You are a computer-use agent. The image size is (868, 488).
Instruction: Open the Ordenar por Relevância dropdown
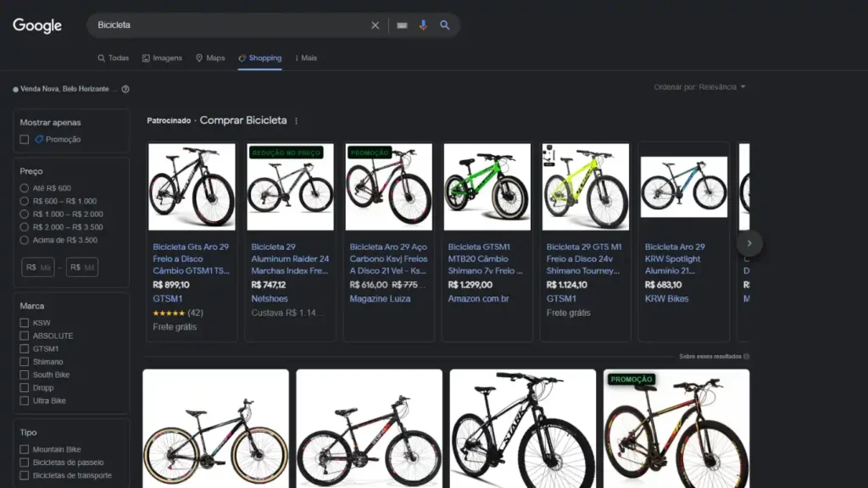pos(700,87)
